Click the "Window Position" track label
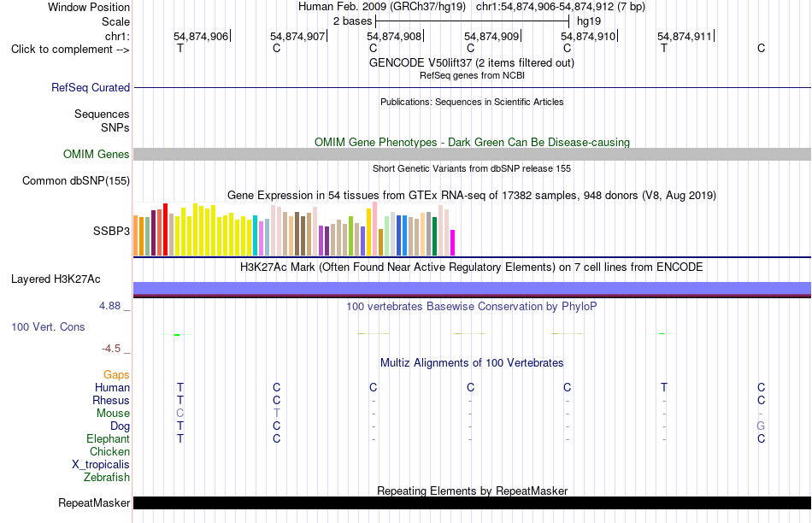This screenshot has height=523, width=812. click(x=89, y=7)
